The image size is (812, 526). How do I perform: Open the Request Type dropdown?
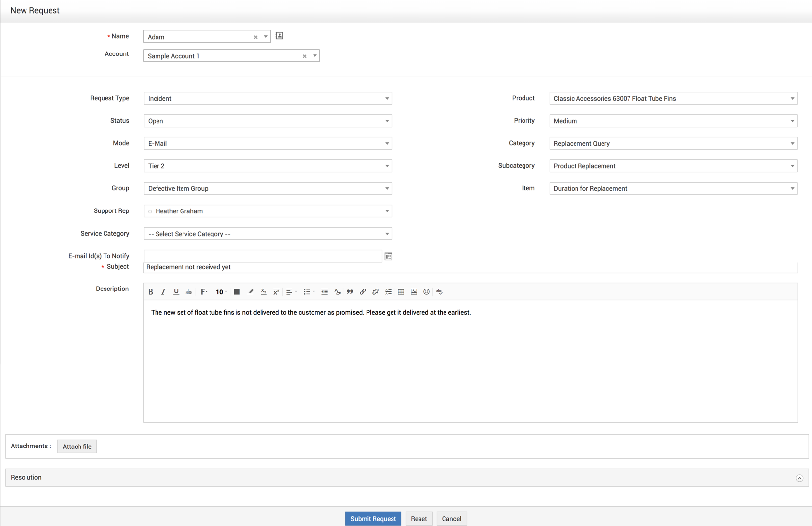pos(268,98)
